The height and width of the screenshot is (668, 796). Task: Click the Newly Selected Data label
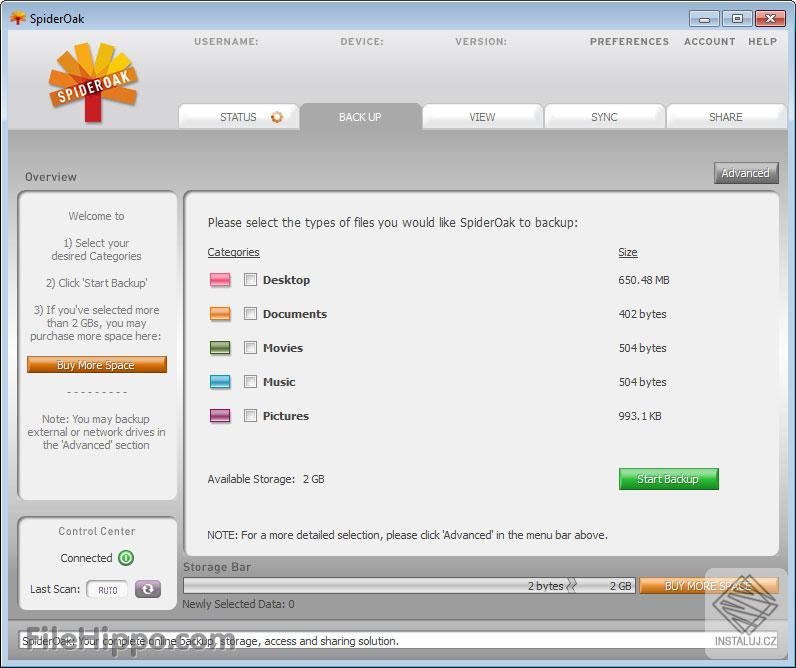(x=239, y=604)
